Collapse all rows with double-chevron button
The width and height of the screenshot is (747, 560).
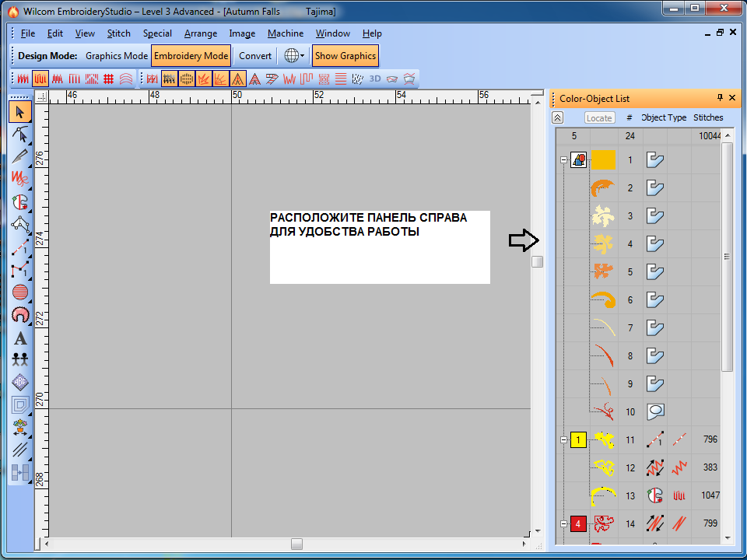click(557, 117)
